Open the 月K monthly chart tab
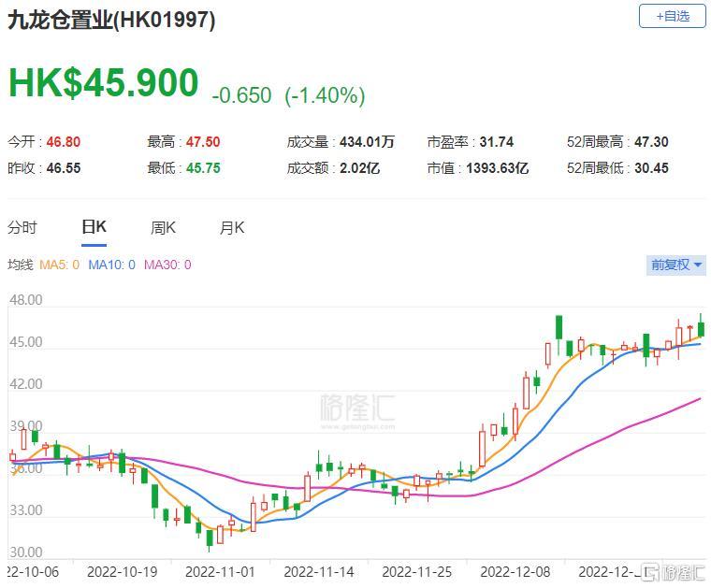711x588 pixels. click(x=232, y=227)
